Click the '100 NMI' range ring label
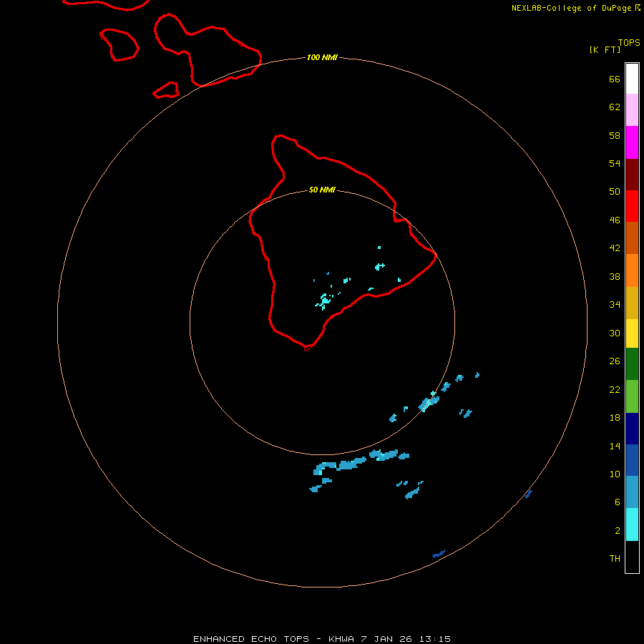Viewport: 644px width, 644px height. pos(322,57)
